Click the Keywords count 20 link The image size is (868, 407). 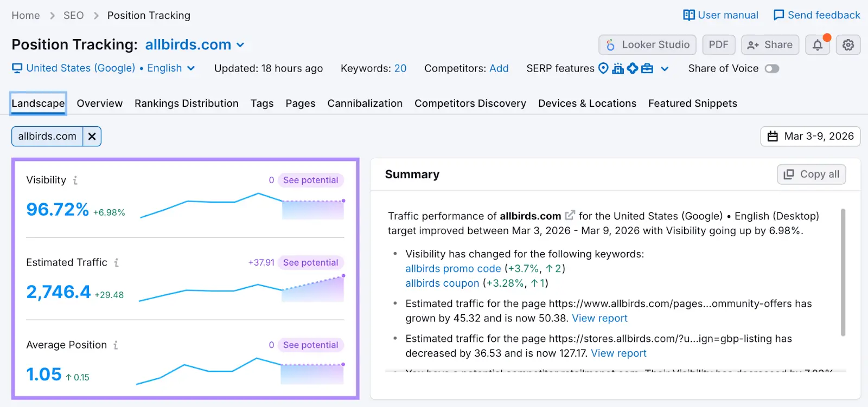tap(400, 68)
